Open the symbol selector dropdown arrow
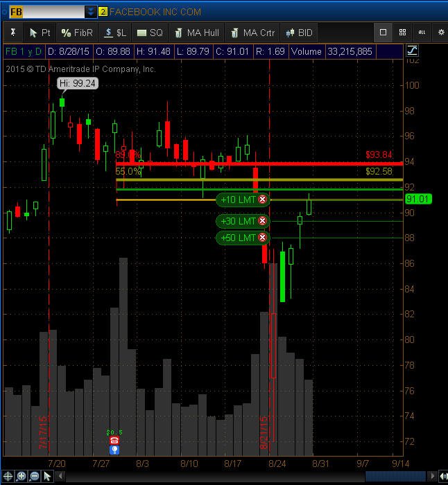 point(91,12)
